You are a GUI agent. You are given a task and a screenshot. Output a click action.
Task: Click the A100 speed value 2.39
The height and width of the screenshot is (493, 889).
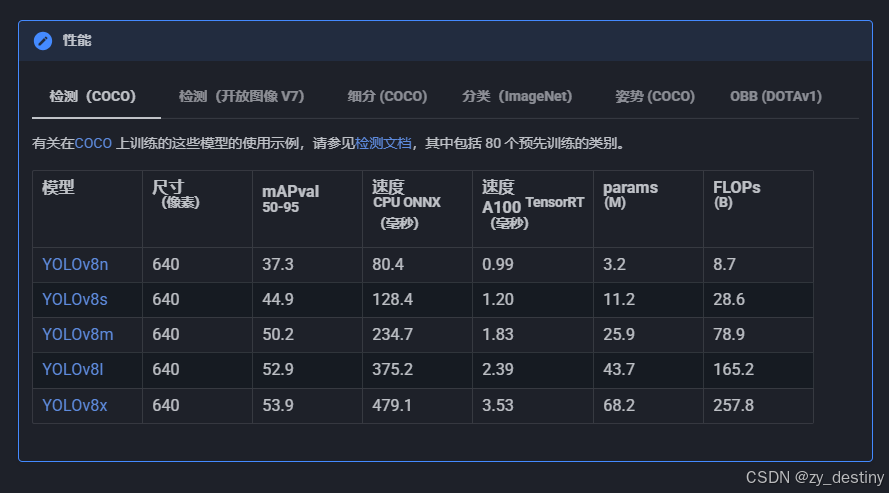click(498, 370)
